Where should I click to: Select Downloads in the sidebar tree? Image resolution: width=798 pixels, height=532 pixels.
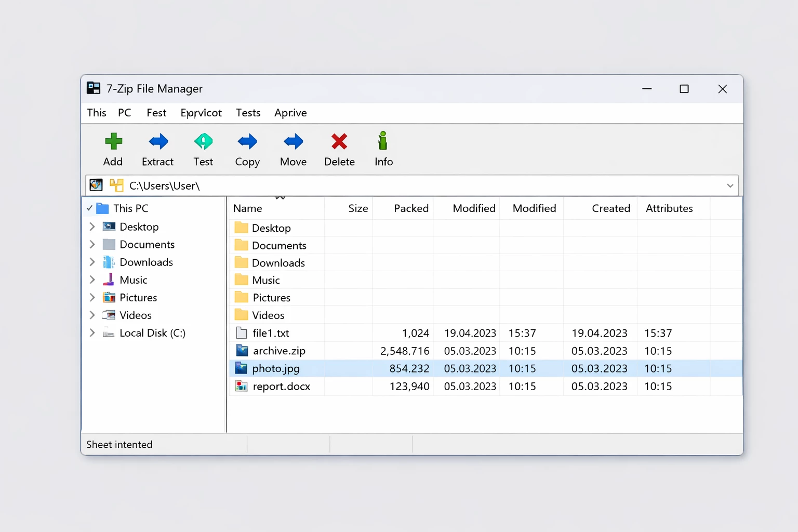[x=146, y=262]
